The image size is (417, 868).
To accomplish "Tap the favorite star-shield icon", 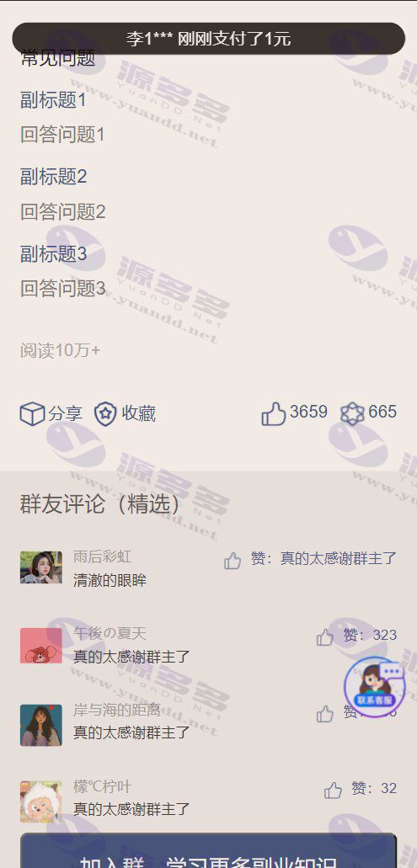I will (105, 414).
